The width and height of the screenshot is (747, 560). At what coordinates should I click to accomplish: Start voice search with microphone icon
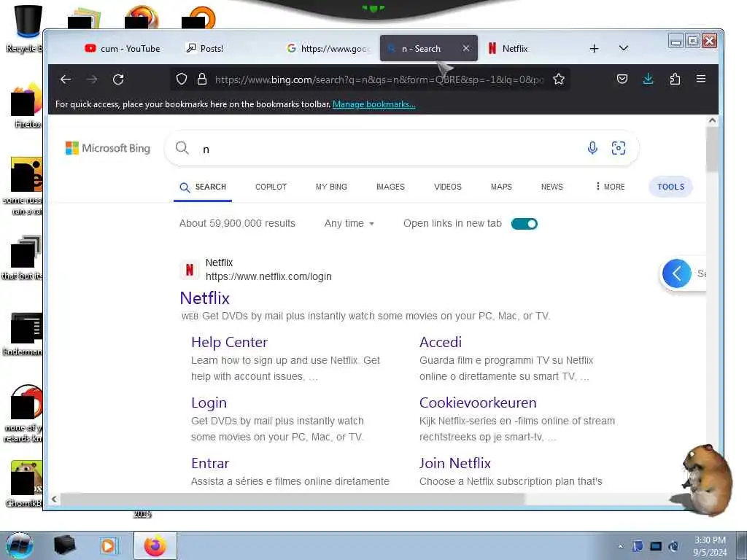(592, 148)
